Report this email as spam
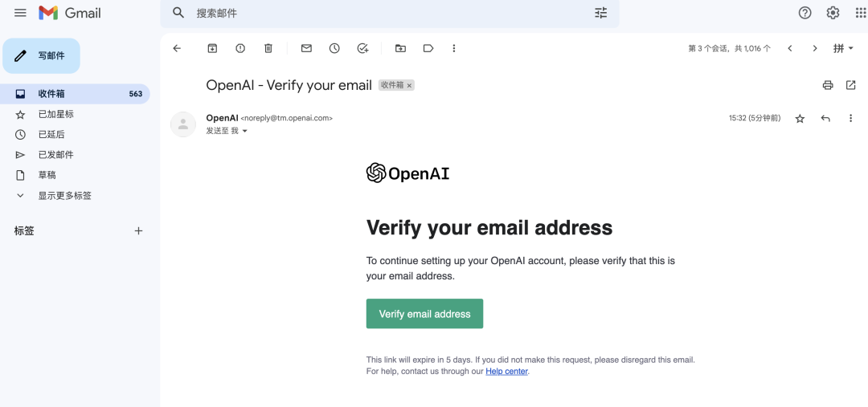The width and height of the screenshot is (868, 407). click(240, 48)
